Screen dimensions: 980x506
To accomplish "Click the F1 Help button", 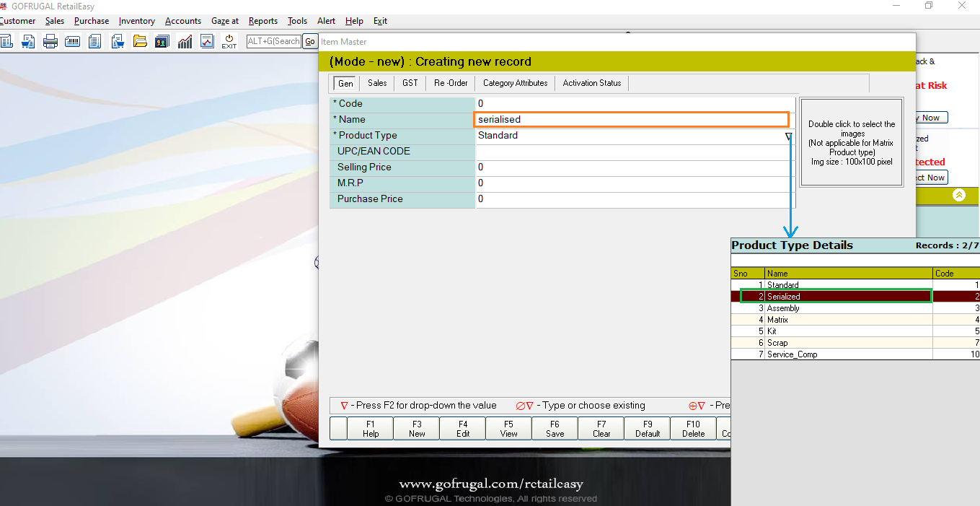I will 371,429.
